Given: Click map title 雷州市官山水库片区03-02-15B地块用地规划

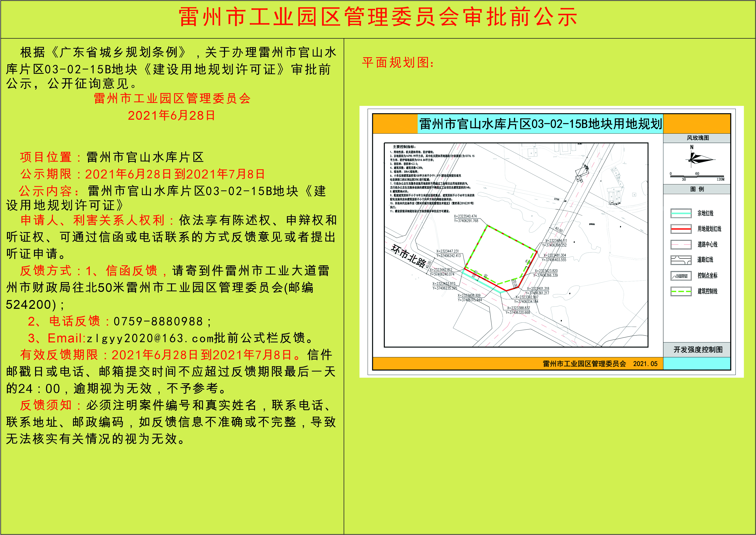Looking at the screenshot, I should coord(540,124).
